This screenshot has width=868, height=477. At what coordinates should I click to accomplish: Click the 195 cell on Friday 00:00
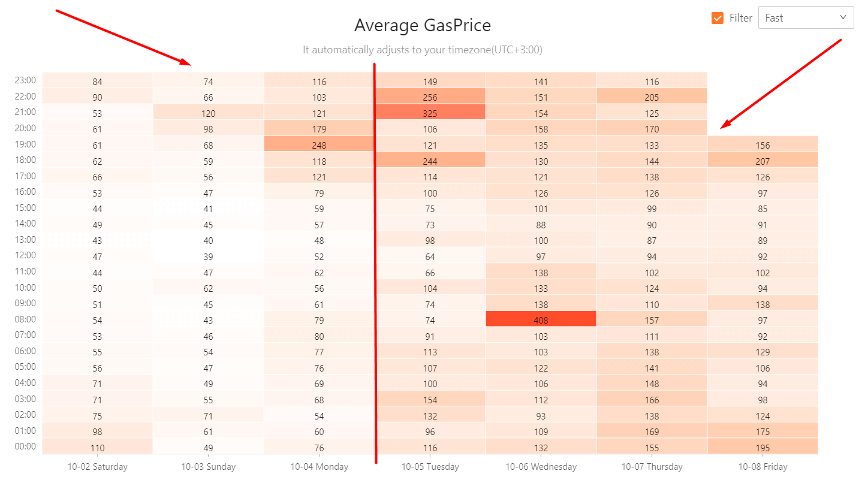click(x=762, y=448)
